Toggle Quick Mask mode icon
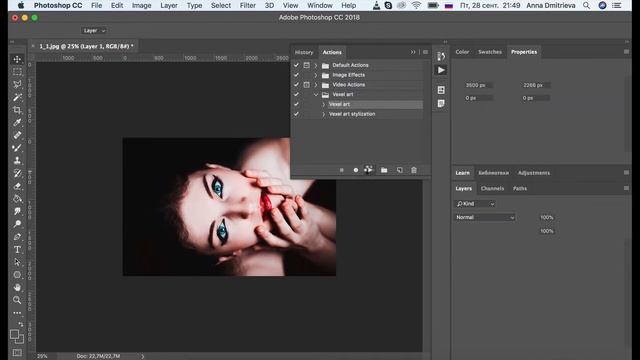The height and width of the screenshot is (360, 640). click(x=17, y=352)
